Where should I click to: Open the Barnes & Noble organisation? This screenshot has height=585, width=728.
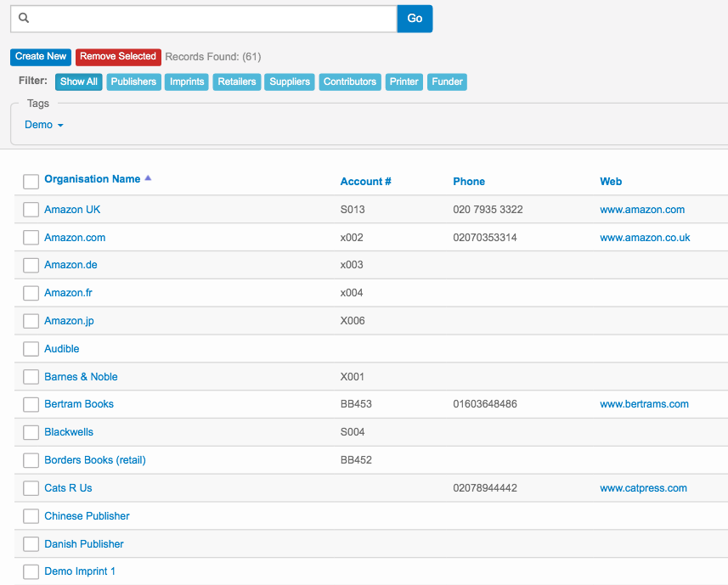81,377
